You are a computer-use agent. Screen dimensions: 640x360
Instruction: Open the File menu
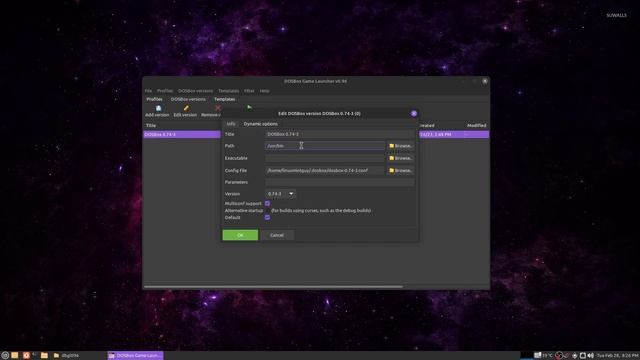click(148, 91)
